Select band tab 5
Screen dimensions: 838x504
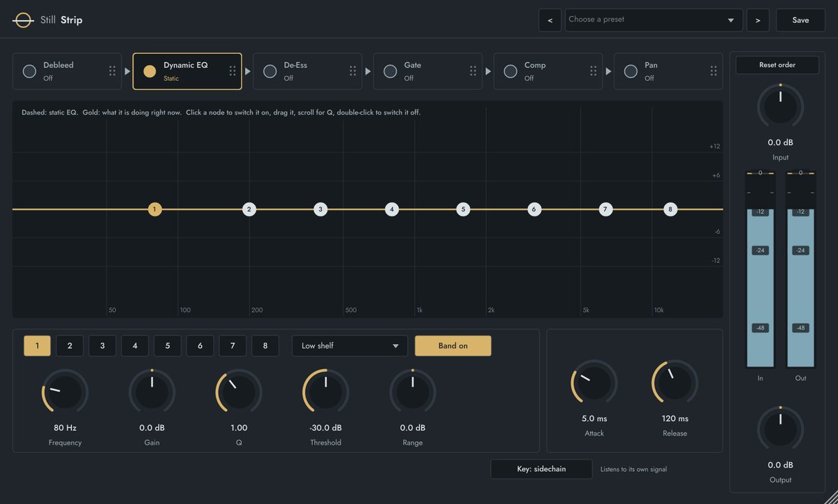pyautogui.click(x=168, y=346)
